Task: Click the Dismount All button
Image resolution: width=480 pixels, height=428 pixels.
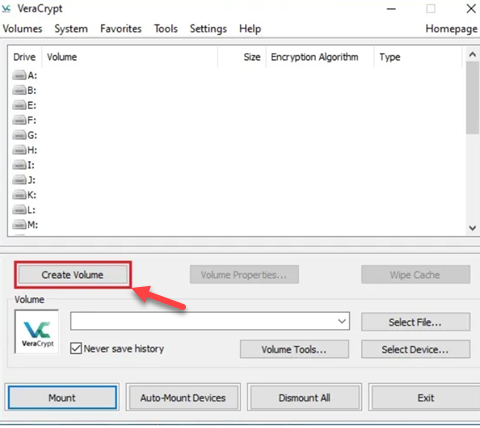Action: click(304, 397)
